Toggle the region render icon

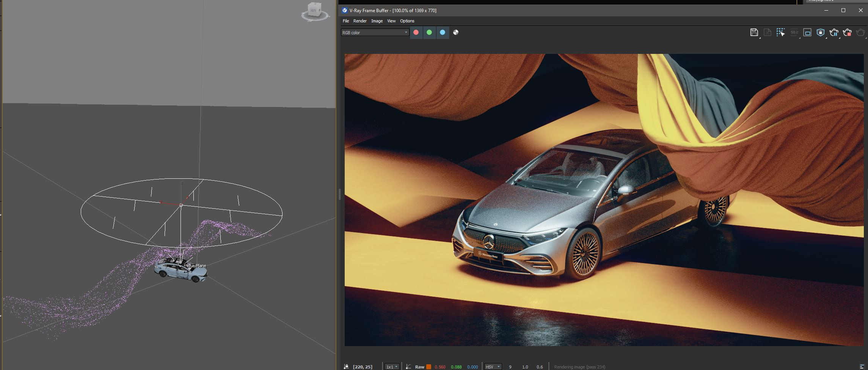click(807, 33)
